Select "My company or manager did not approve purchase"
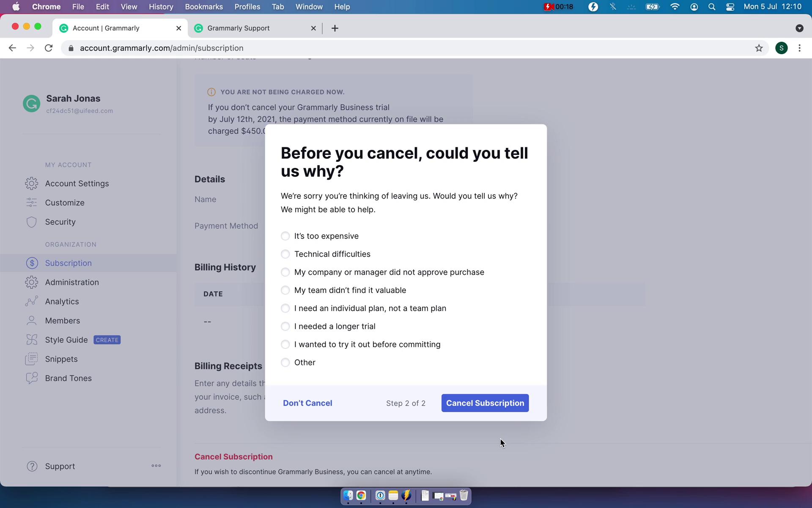Viewport: 812px width, 508px height. pos(285,272)
